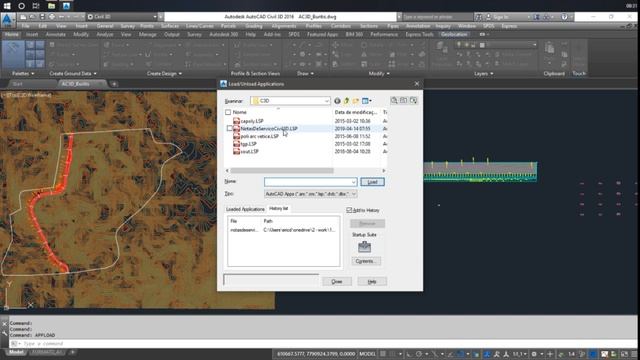The width and height of the screenshot is (640, 360).
Task: Expand the Create Ground Data panel
Action: tap(73, 73)
